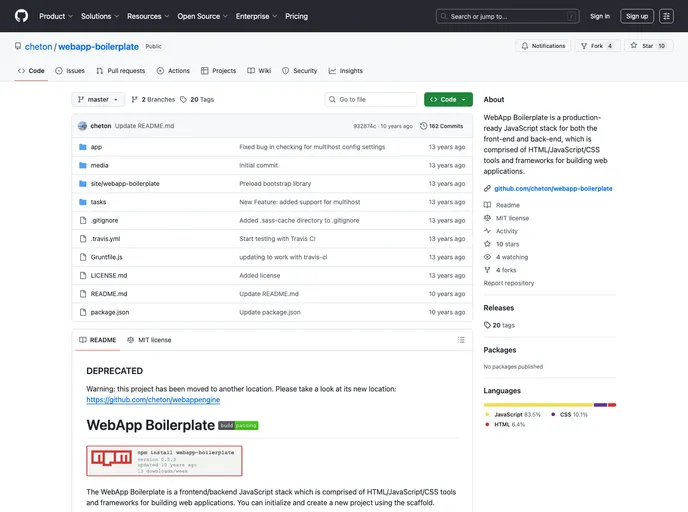This screenshot has height=512, width=688.
Task: Open the green Code dropdown button
Action: pyautogui.click(x=448, y=100)
